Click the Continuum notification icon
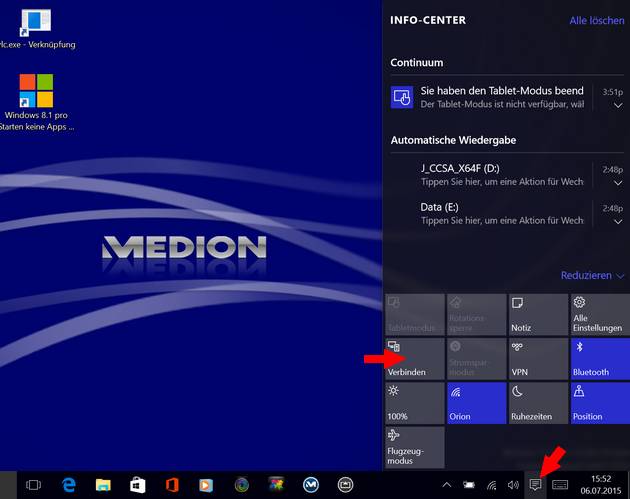The height and width of the screenshot is (499, 630). [402, 97]
